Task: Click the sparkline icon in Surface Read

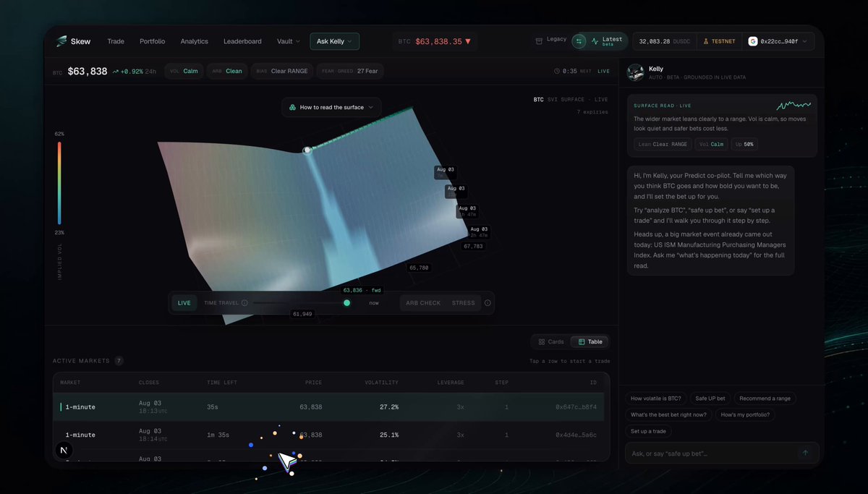Action: click(793, 106)
